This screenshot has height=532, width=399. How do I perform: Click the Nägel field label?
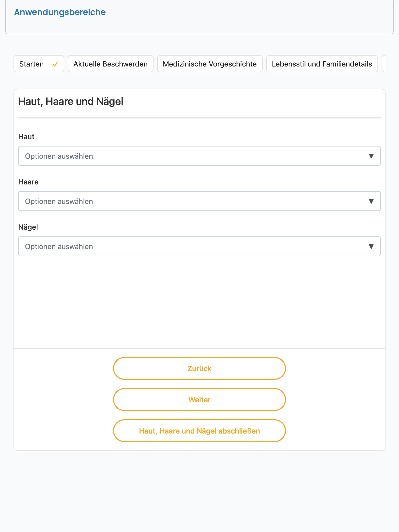[28, 227]
